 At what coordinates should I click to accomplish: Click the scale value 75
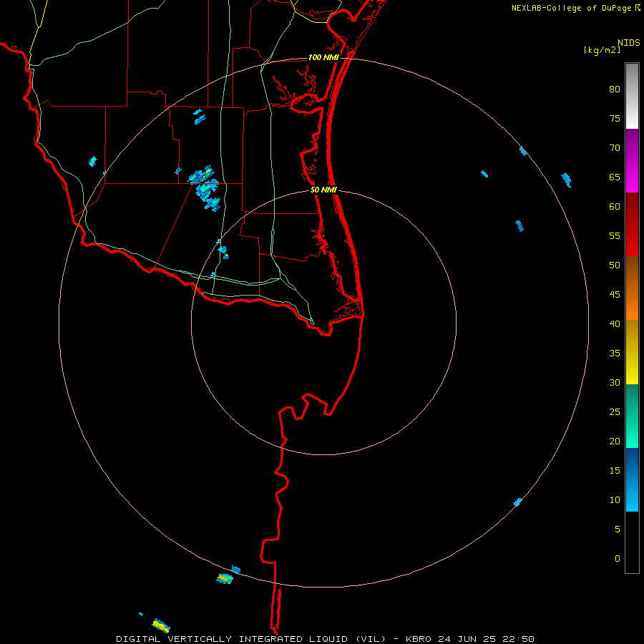click(615, 118)
